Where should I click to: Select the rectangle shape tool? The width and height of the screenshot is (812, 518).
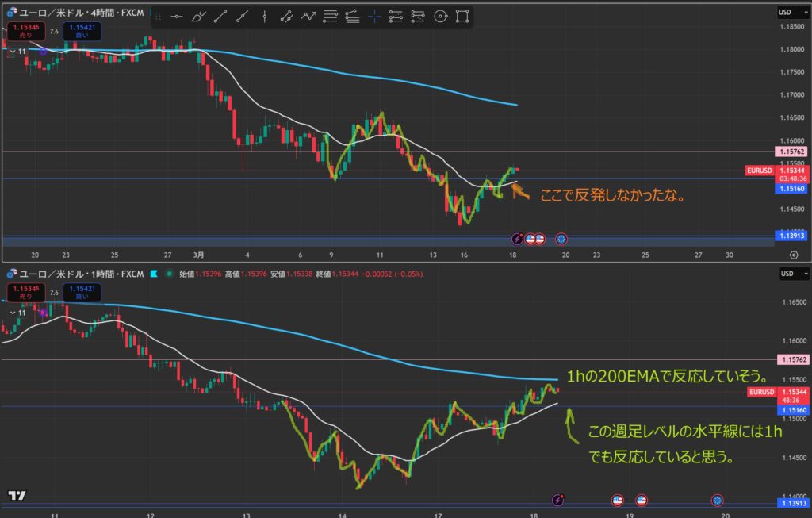click(462, 15)
